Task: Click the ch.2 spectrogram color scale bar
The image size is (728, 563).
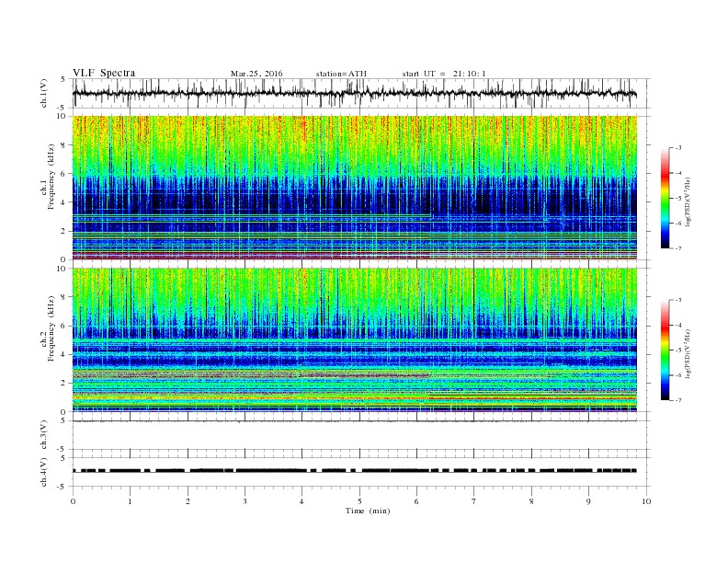Action: click(x=665, y=350)
